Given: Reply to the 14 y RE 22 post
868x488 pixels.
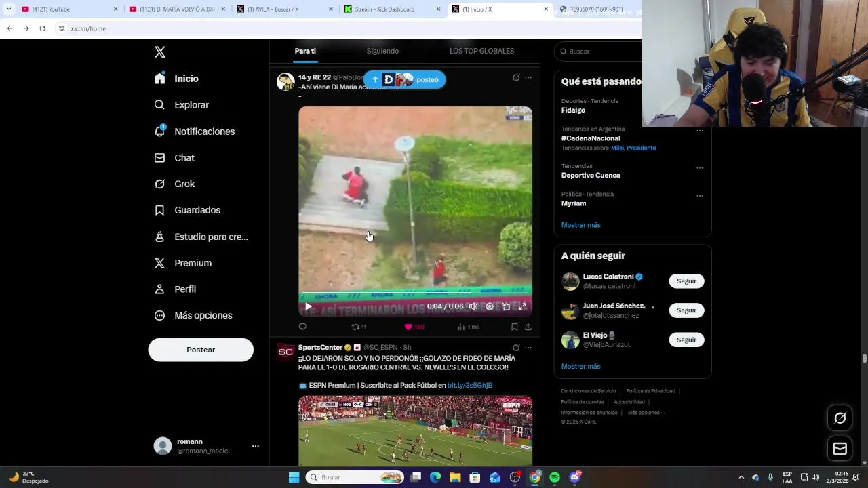Looking at the screenshot, I should [302, 327].
